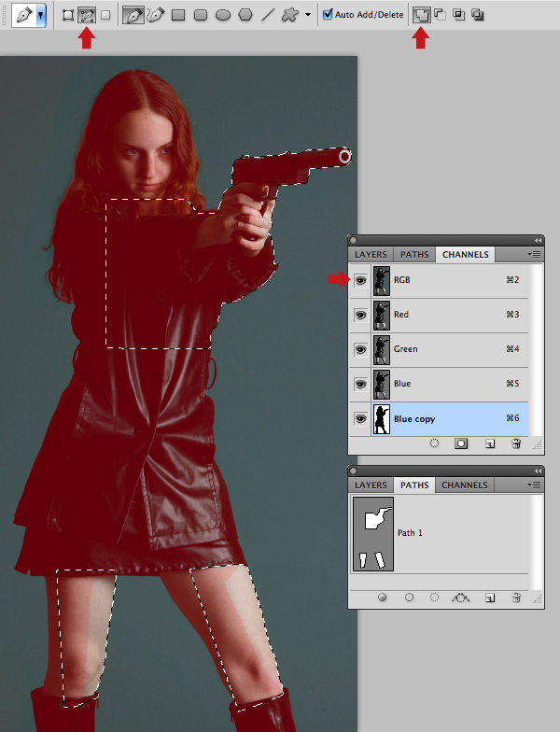
Task: Select the Channels tab in upper panel
Action: pyautogui.click(x=465, y=255)
